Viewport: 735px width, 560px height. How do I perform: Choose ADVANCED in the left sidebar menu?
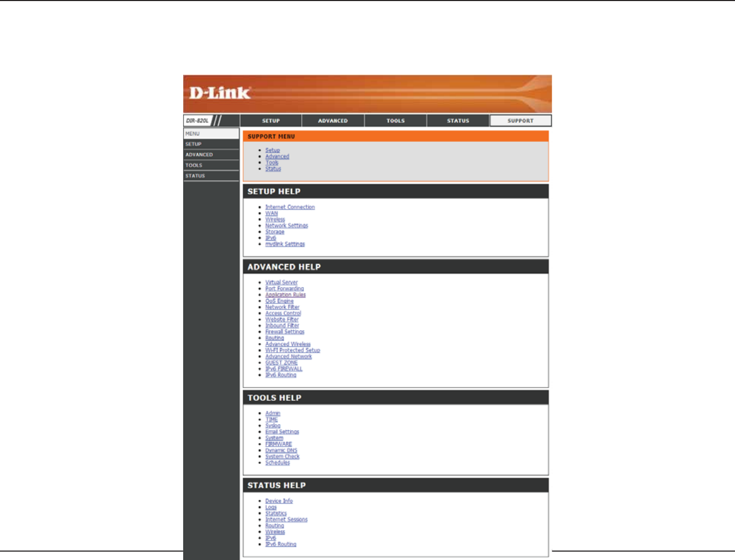click(211, 155)
